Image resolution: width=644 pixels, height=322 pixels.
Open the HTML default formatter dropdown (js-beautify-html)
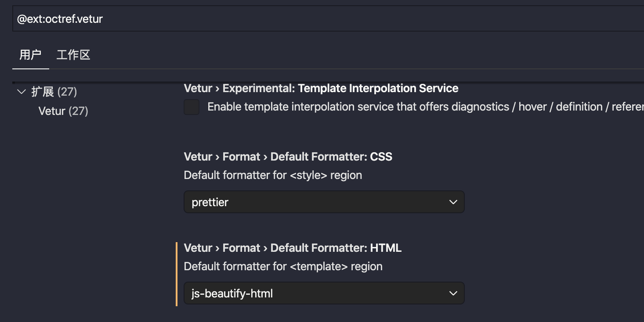pos(324,293)
